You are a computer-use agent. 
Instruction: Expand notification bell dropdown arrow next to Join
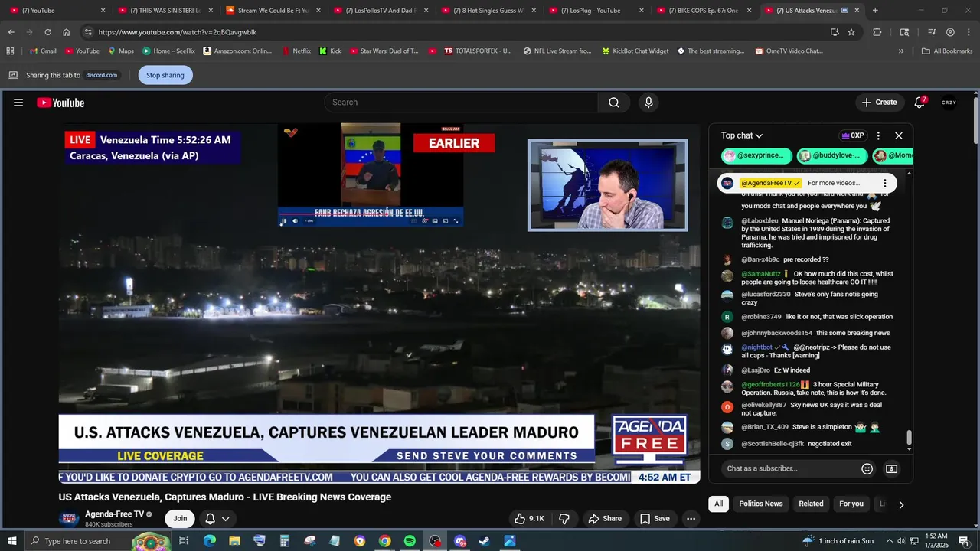[x=226, y=519]
